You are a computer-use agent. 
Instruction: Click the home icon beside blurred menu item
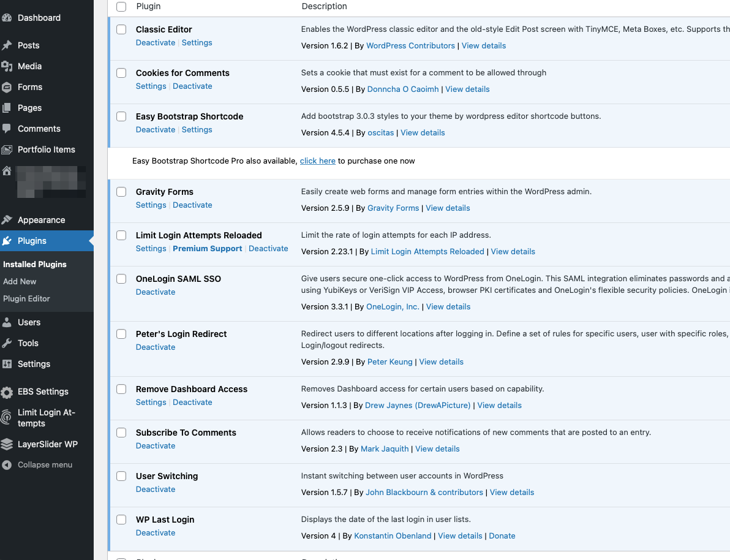click(7, 171)
